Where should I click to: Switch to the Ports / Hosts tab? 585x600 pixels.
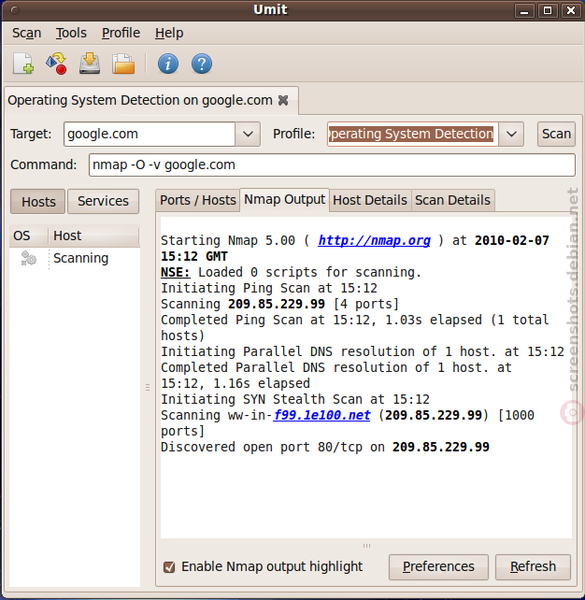coord(198,200)
